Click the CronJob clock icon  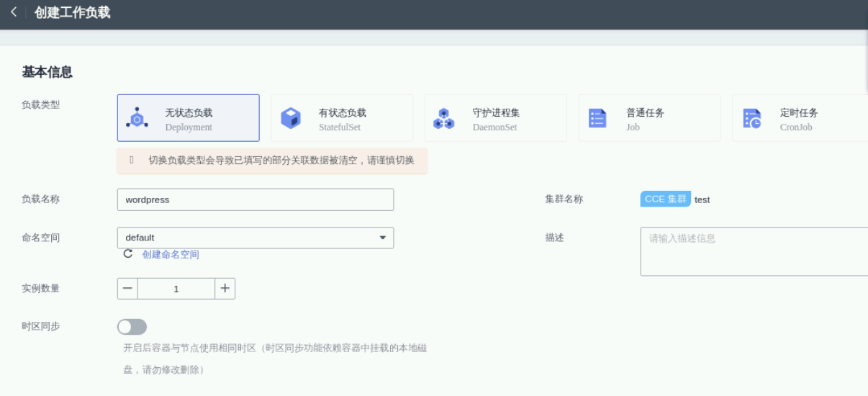[752, 118]
